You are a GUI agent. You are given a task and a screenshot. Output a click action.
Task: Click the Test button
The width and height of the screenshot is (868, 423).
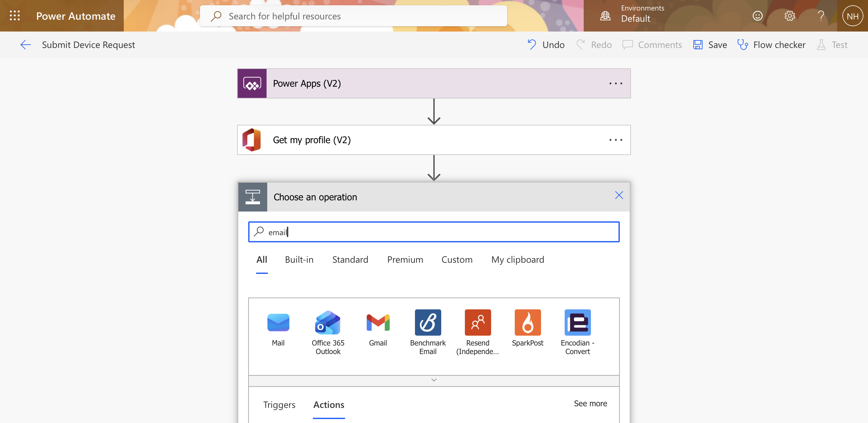[832, 45]
